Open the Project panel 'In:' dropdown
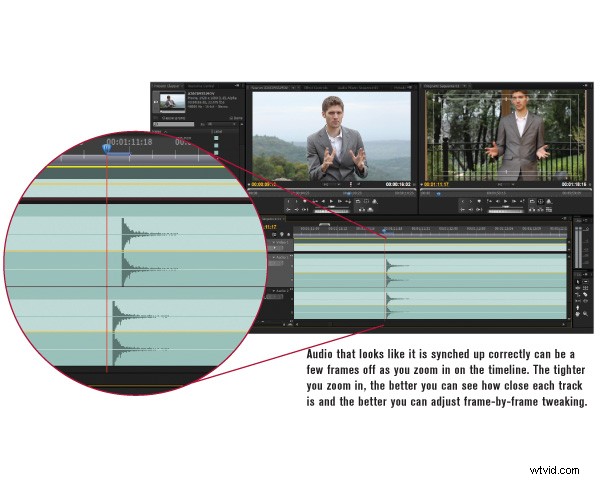 222,124
